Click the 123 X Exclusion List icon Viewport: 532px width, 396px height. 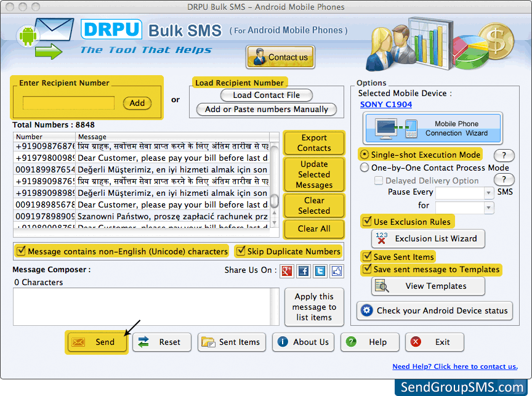(x=381, y=238)
